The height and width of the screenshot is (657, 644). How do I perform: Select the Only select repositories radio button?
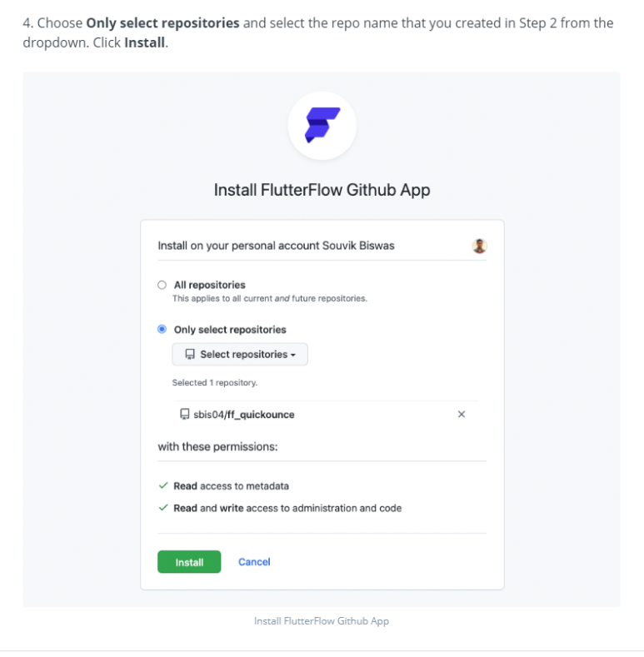162,330
